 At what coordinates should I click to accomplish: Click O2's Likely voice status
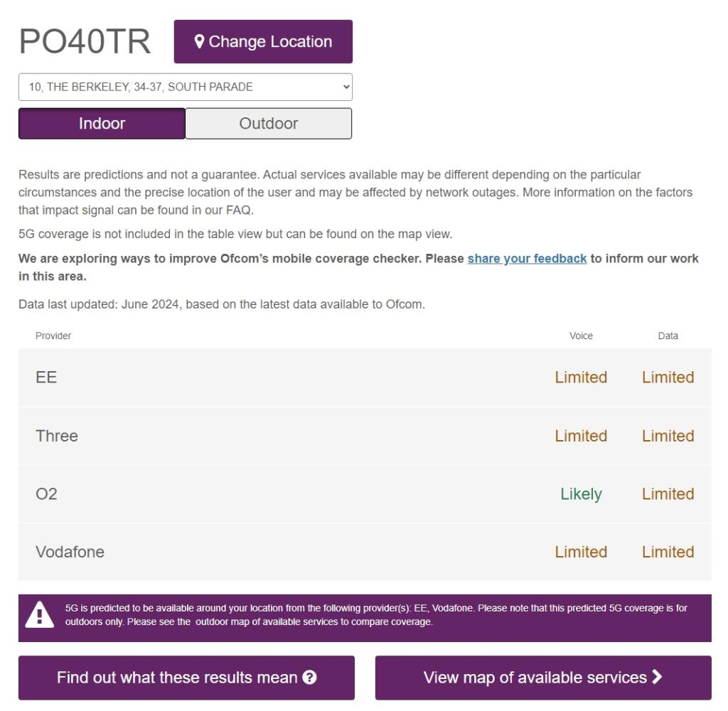581,493
